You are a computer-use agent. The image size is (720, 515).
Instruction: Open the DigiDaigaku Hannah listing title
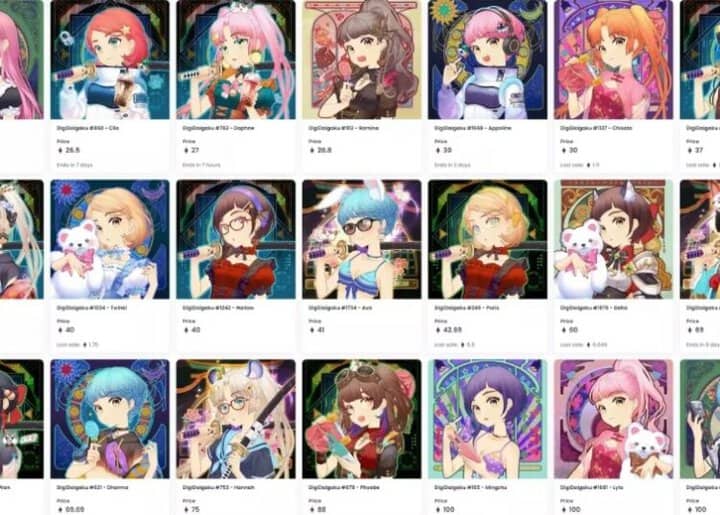tap(214, 487)
